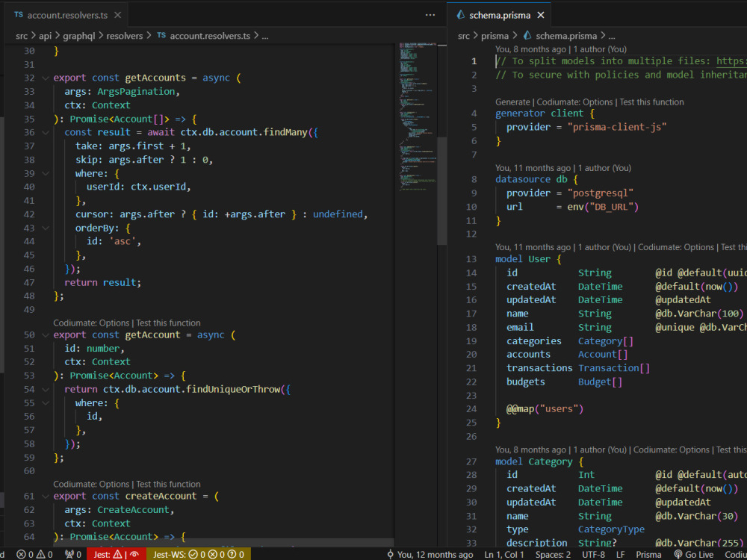Viewport: 747px width, 560px height.
Task: Click 'User' model name on line 13
Action: tap(539, 260)
